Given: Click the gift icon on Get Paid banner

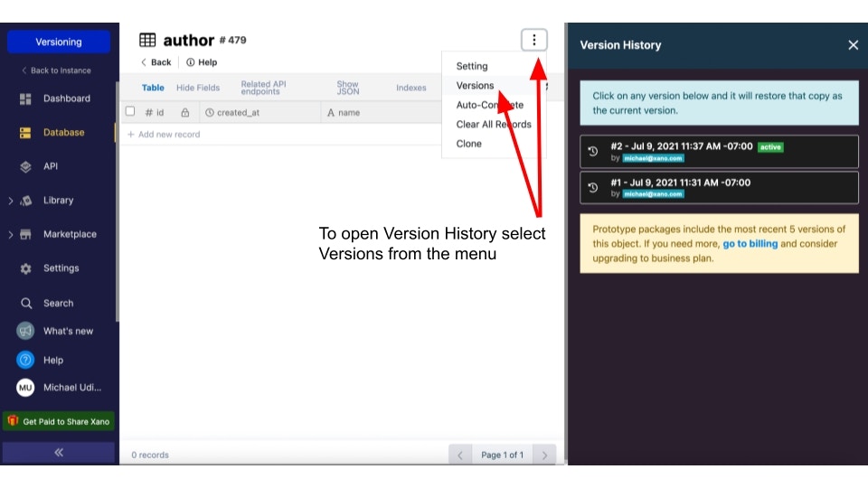Looking at the screenshot, I should pos(14,420).
